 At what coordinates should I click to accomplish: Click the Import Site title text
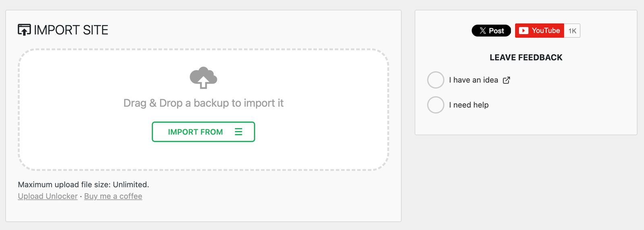coord(71,30)
